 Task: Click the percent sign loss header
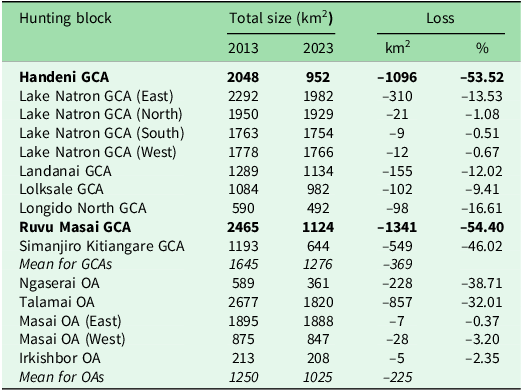coord(482,48)
